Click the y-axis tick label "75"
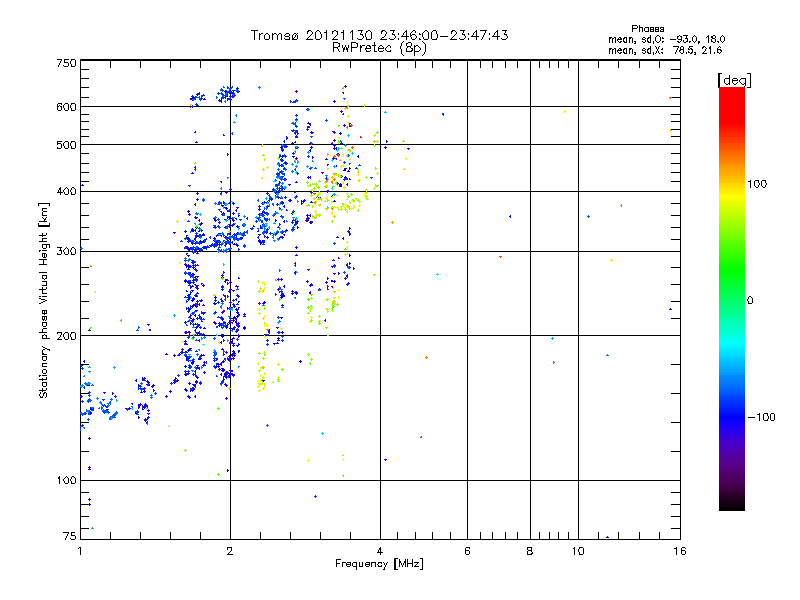This screenshot has height=600, width=800. tap(70, 536)
